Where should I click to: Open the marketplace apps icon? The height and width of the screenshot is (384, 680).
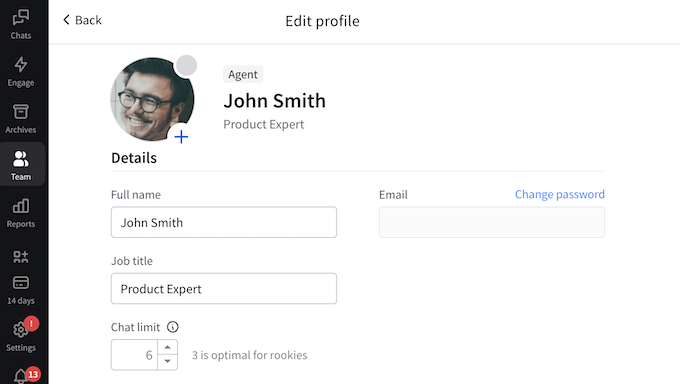click(21, 256)
